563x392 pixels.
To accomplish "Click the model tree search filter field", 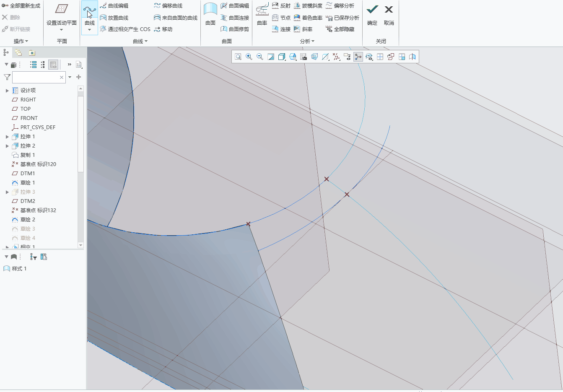I will tap(39, 77).
